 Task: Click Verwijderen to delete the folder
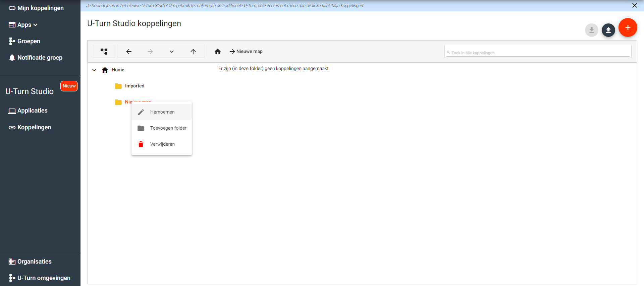(162, 144)
